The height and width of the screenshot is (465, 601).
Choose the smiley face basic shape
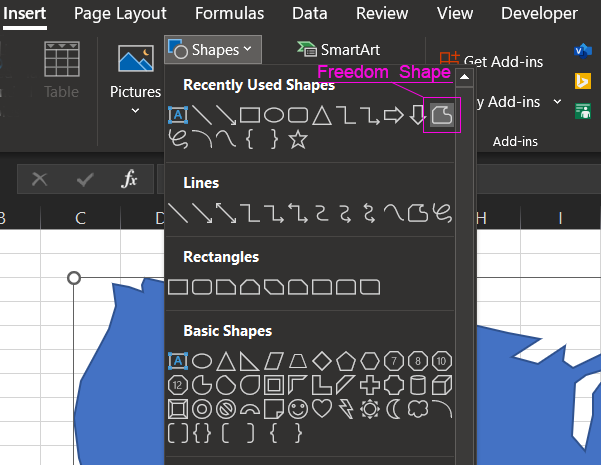point(298,409)
